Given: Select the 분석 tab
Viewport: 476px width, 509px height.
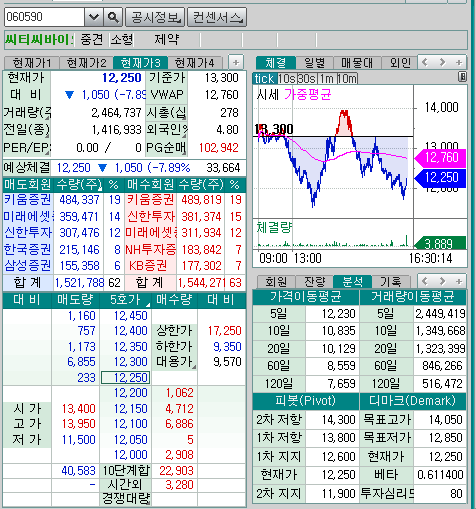Looking at the screenshot, I should coord(352,282).
